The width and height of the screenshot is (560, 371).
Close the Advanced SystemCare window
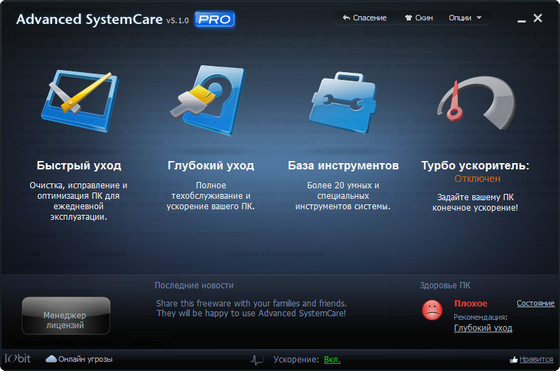coord(538,18)
